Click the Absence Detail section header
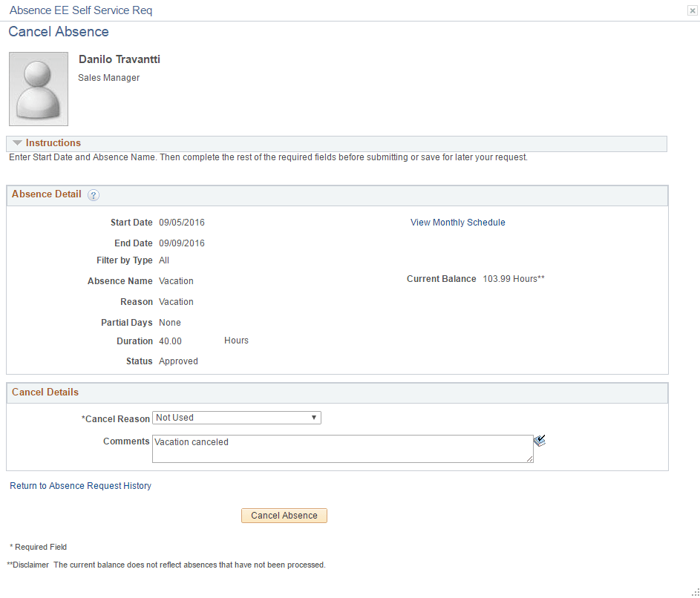700x598 pixels. (x=45, y=194)
